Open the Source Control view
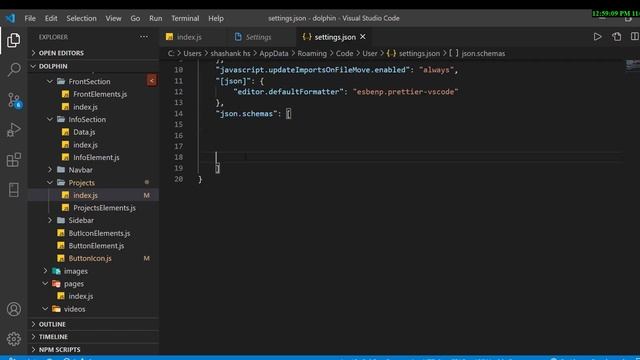The image size is (640, 360). 14,100
